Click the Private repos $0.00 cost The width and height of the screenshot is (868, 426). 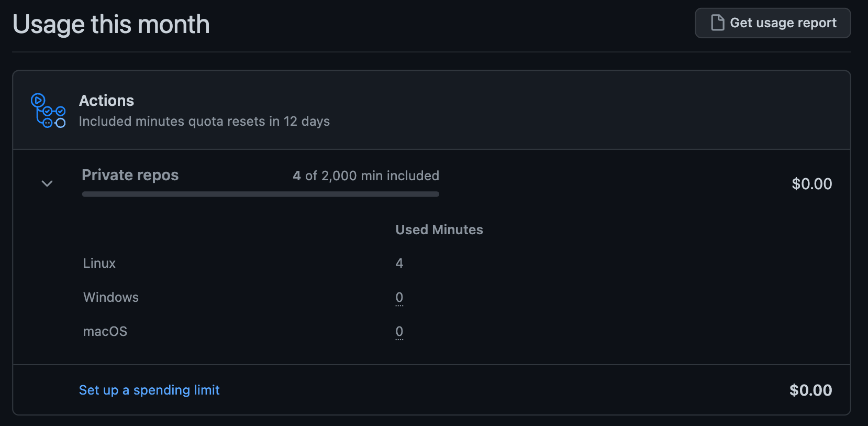(812, 184)
